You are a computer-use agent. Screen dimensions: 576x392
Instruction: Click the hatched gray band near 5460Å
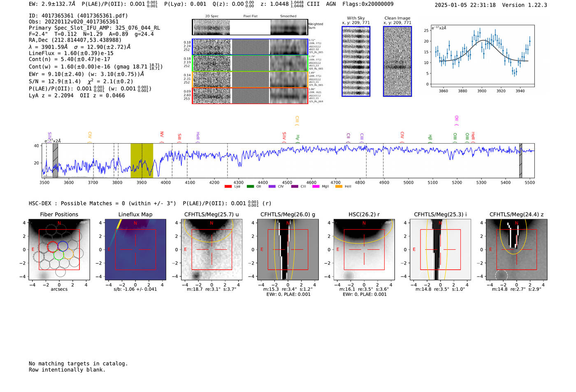point(520,161)
